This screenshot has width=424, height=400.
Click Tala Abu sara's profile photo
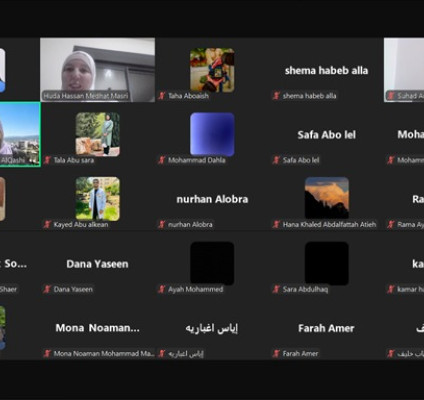point(98,134)
